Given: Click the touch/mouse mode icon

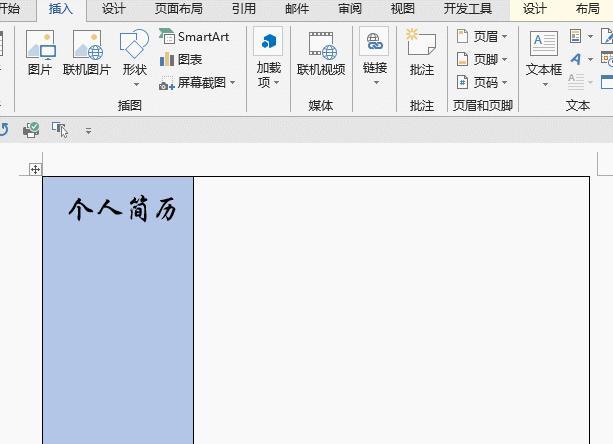Looking at the screenshot, I should pos(60,130).
